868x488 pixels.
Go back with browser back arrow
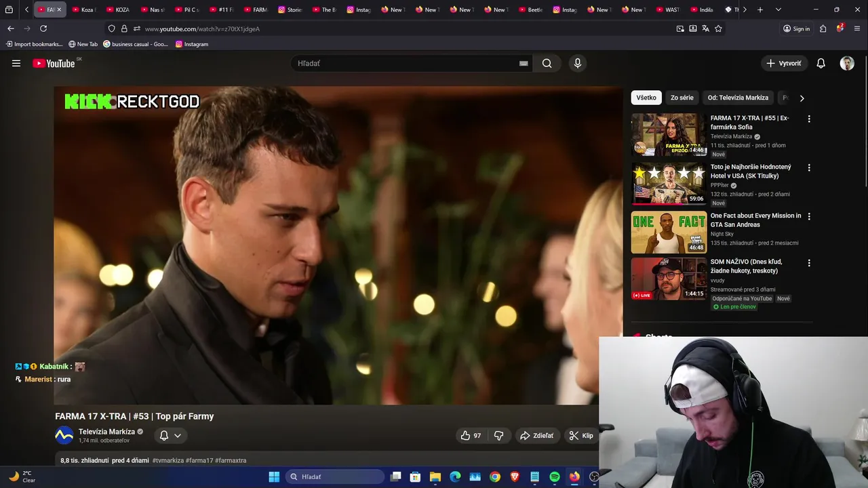click(10, 28)
